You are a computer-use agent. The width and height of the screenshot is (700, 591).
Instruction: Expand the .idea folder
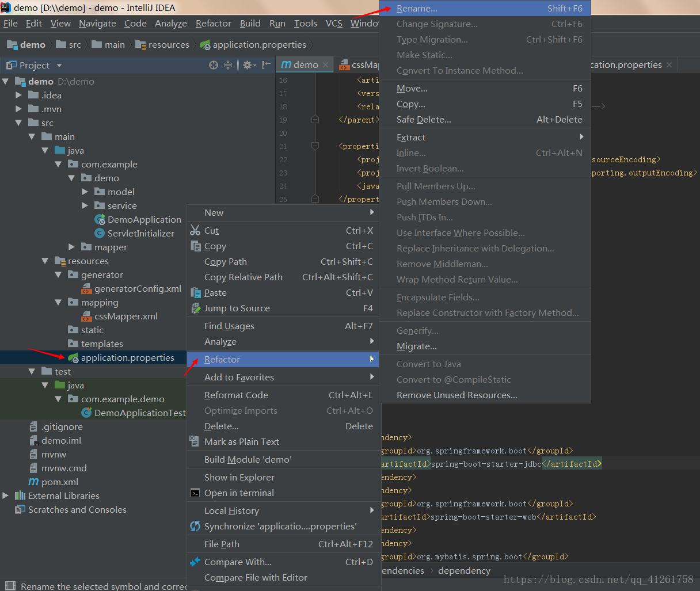coord(19,95)
